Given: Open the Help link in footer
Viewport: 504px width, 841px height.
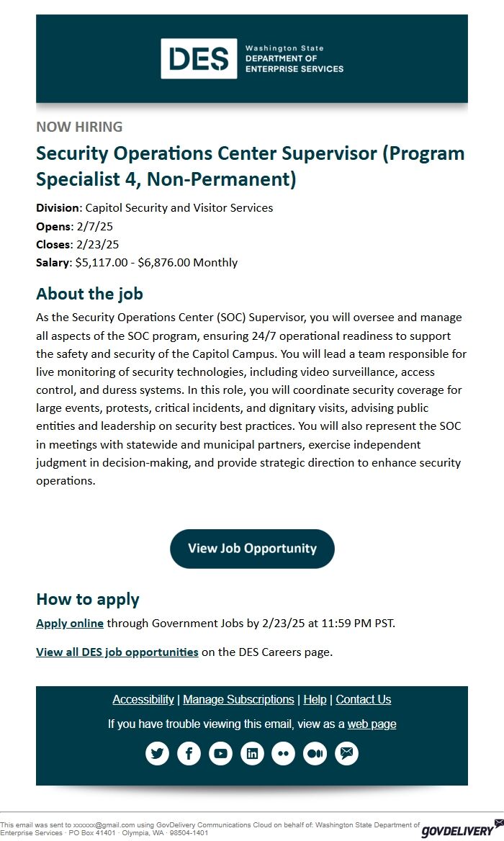Looking at the screenshot, I should (315, 699).
